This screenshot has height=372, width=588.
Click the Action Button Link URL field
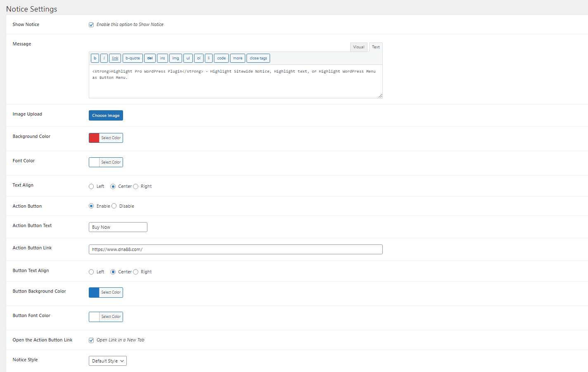[x=236, y=249]
